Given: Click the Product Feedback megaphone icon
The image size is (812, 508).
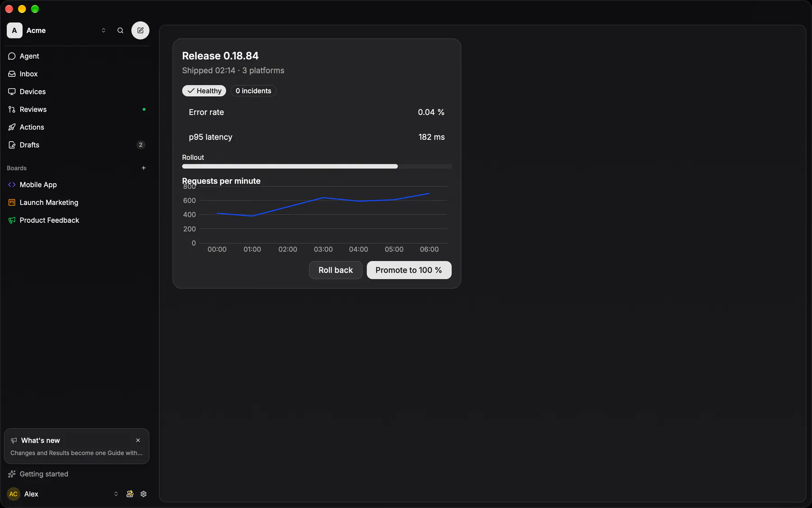Looking at the screenshot, I should (12, 220).
